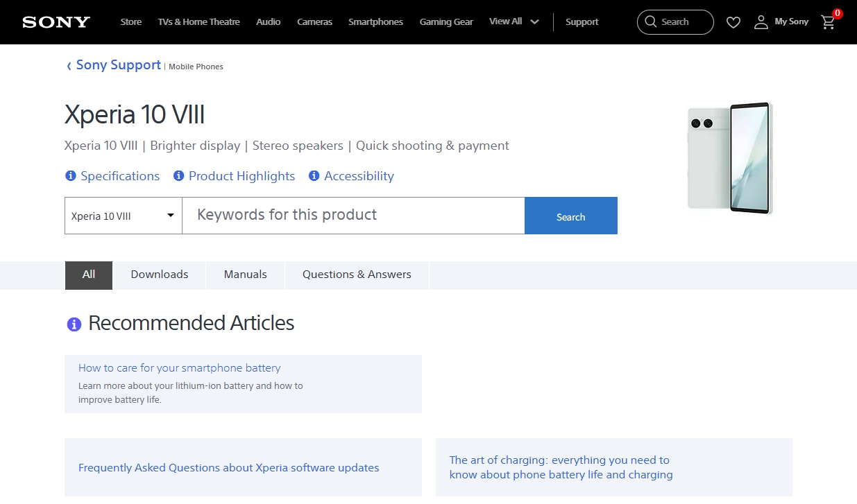The height and width of the screenshot is (504, 857).
Task: Open the Smartphones menu
Action: click(x=375, y=22)
